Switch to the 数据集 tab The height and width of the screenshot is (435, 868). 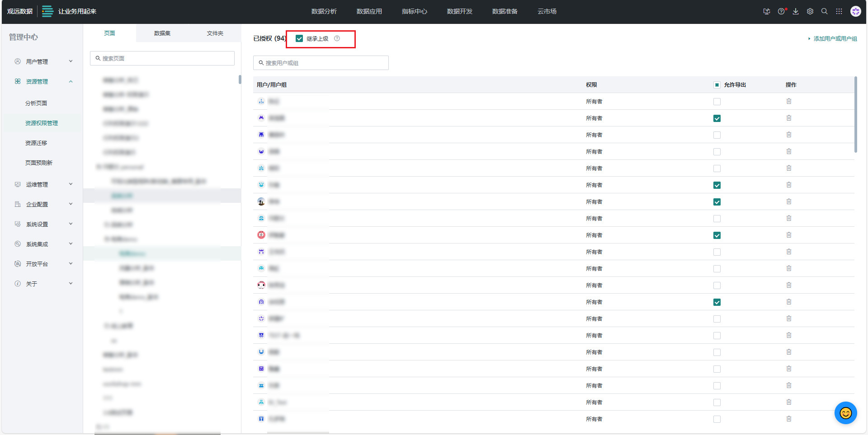click(162, 33)
